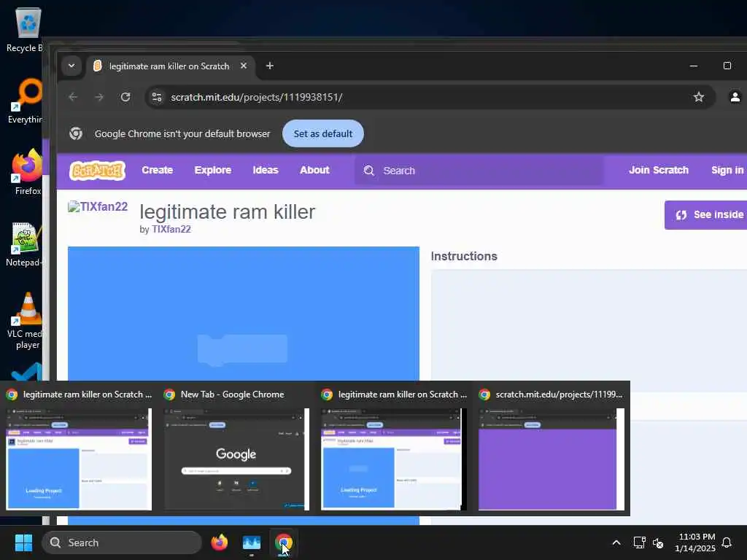Open the Chrome tab search dropdown arrow
Viewport: 747px width, 560px height.
click(71, 66)
